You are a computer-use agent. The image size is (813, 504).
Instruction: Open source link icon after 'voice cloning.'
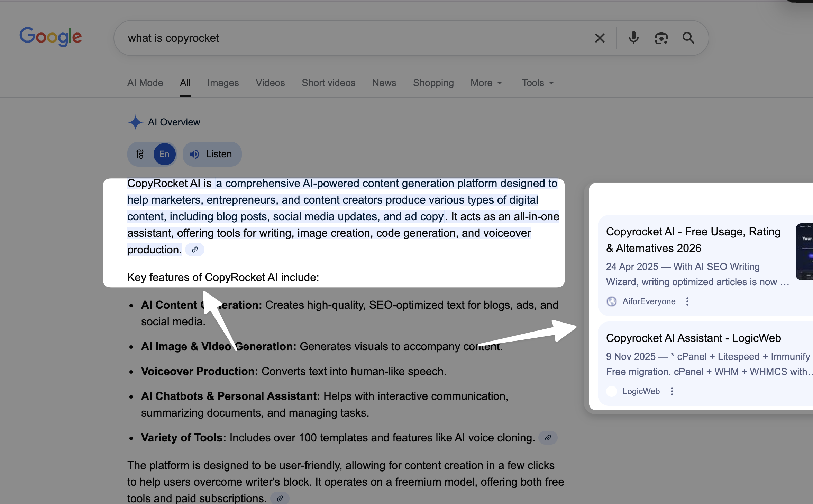point(548,438)
